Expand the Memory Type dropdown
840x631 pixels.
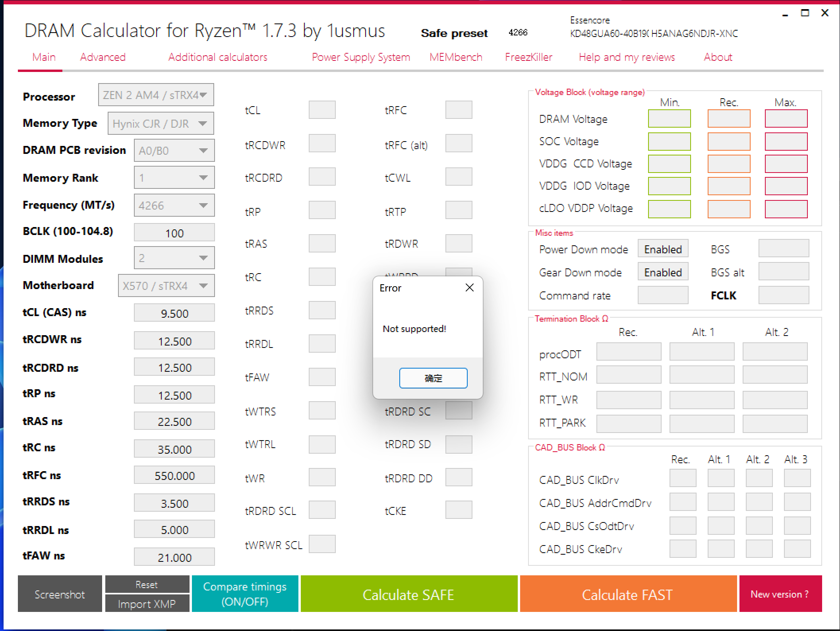pos(161,124)
